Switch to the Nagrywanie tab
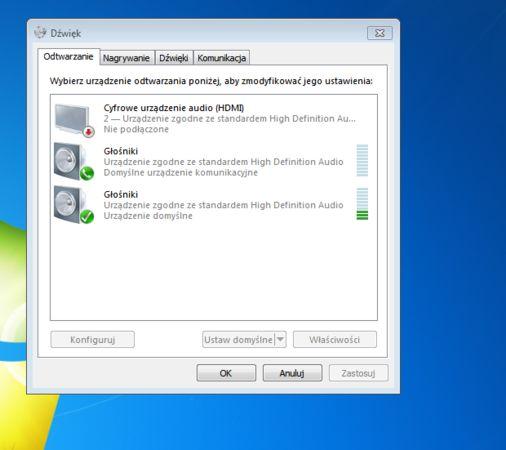This screenshot has height=450, width=506. click(x=126, y=58)
